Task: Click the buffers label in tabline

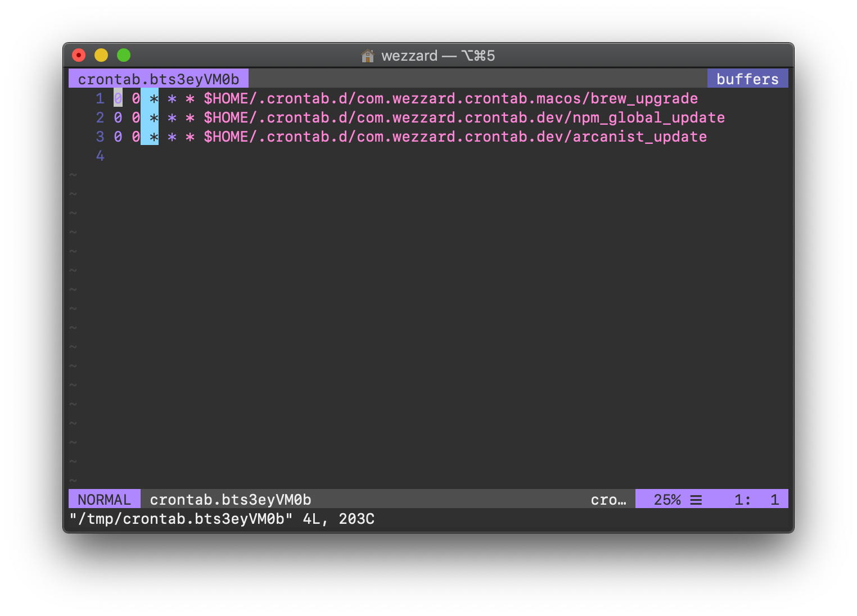Action: pyautogui.click(x=747, y=79)
